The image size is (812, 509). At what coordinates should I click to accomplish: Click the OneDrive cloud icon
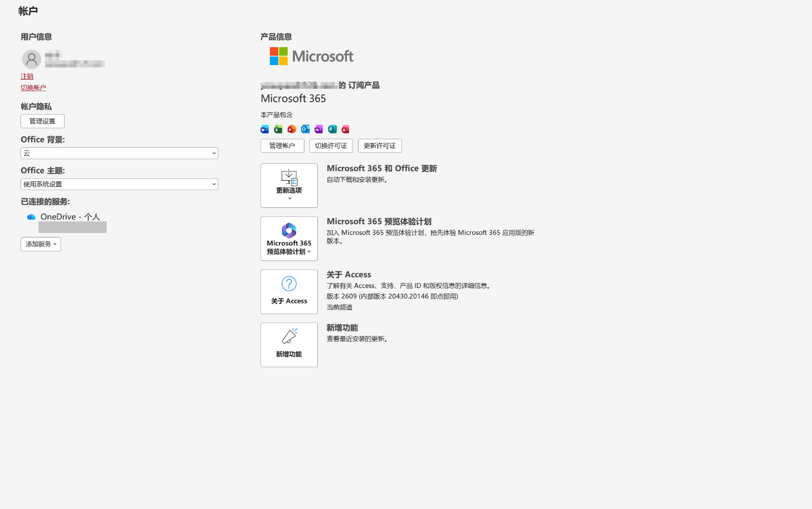(x=31, y=217)
